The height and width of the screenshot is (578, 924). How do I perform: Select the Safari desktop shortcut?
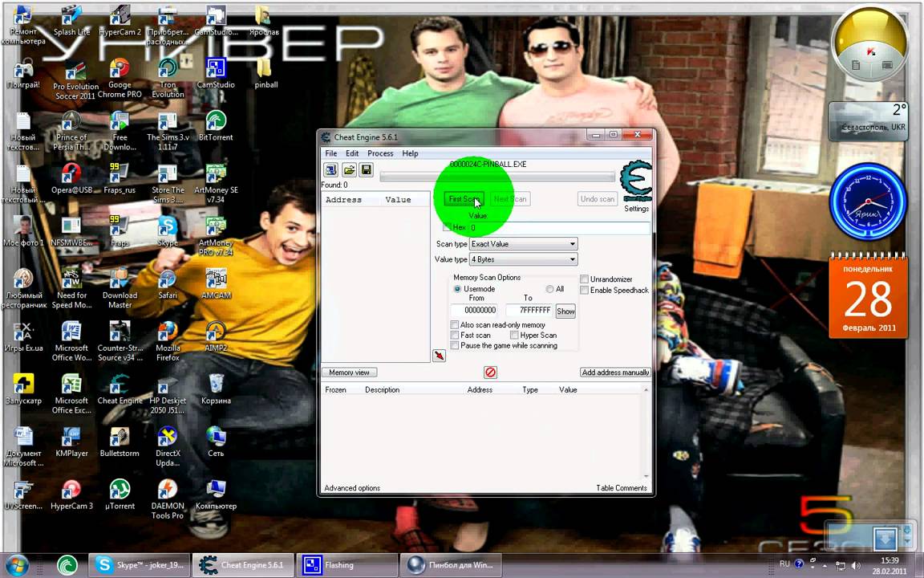[x=168, y=284]
